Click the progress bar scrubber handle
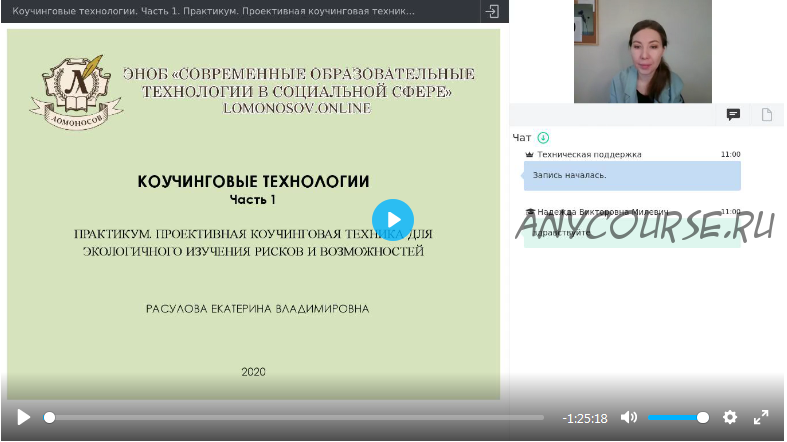This screenshot has width=787, height=442. pos(49,417)
